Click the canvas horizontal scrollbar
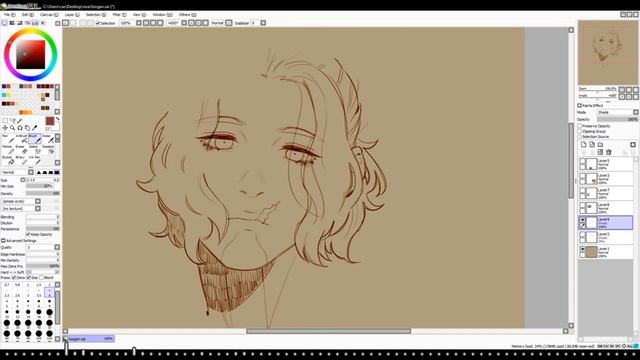640x360 pixels. click(x=328, y=331)
